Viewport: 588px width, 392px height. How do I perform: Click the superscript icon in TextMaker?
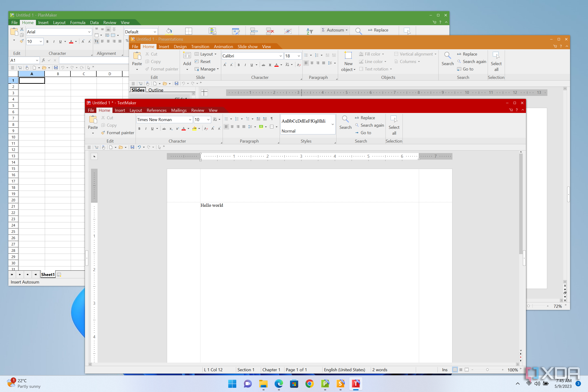pos(178,129)
